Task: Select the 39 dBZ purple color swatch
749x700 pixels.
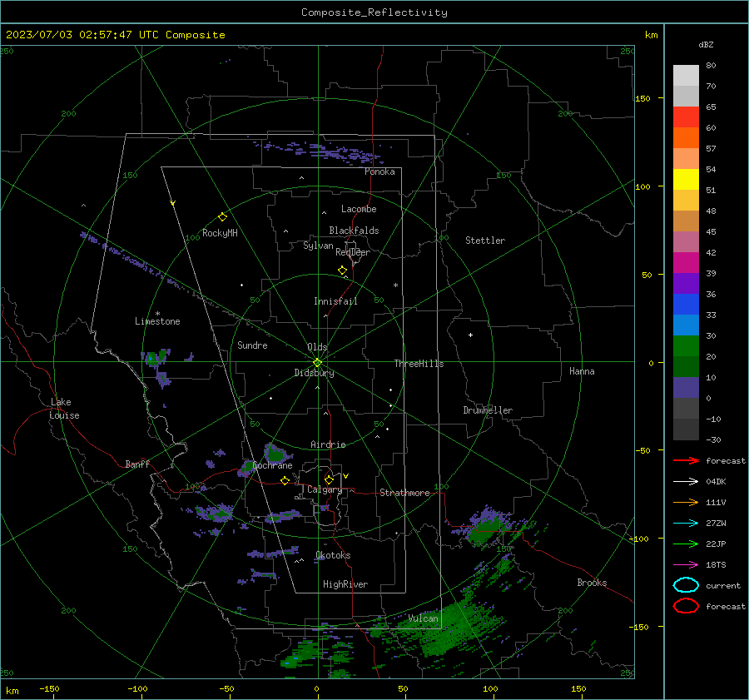Action: coord(686,283)
